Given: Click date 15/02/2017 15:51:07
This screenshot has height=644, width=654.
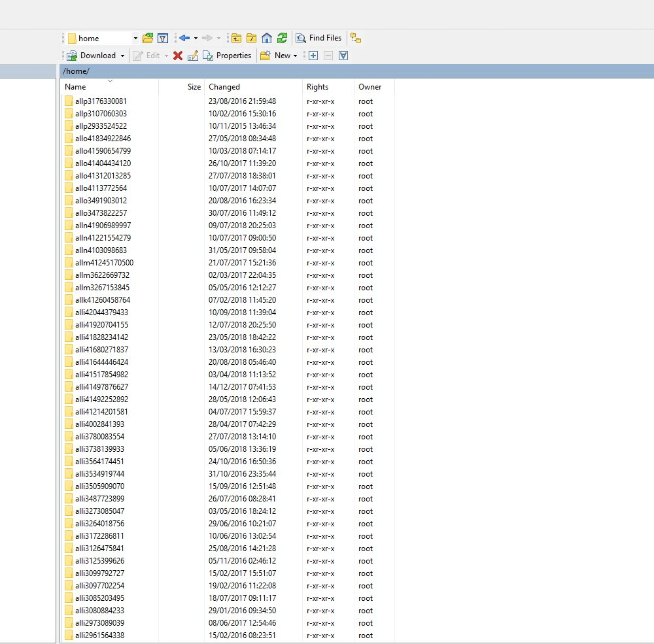Looking at the screenshot, I should (243, 573).
